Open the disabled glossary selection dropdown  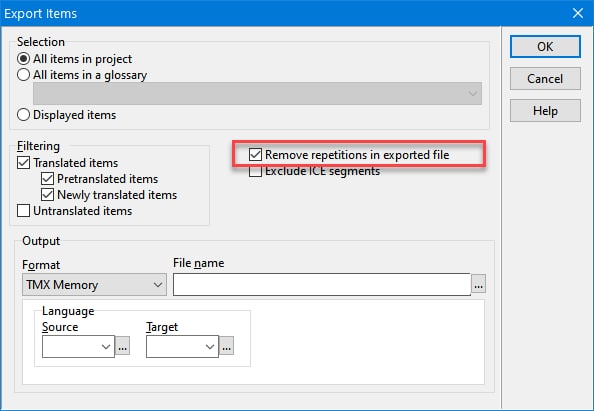257,94
